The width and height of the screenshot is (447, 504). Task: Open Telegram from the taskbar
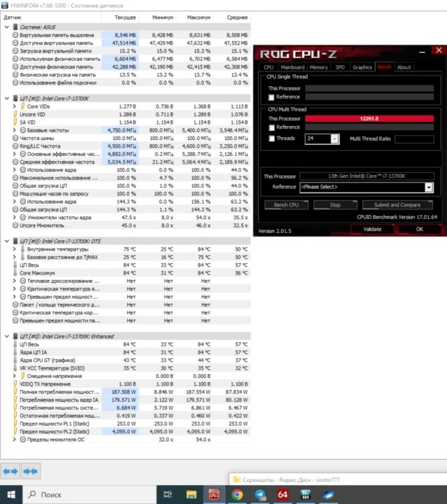pyautogui.click(x=260, y=495)
